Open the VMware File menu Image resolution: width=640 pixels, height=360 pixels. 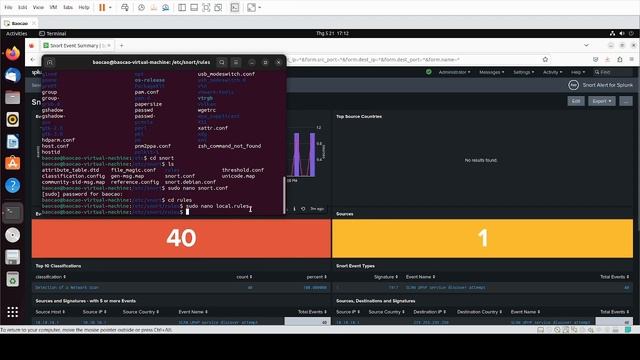point(8,7)
